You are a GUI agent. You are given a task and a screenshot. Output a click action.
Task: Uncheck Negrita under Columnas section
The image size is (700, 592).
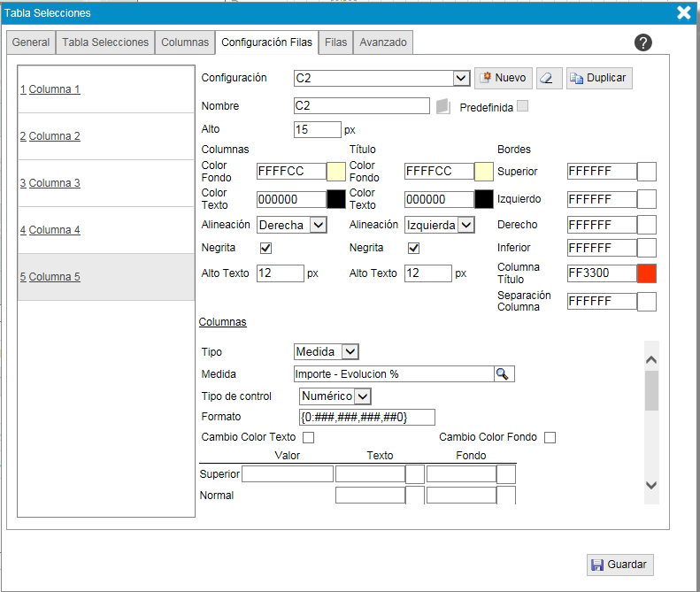click(x=265, y=248)
